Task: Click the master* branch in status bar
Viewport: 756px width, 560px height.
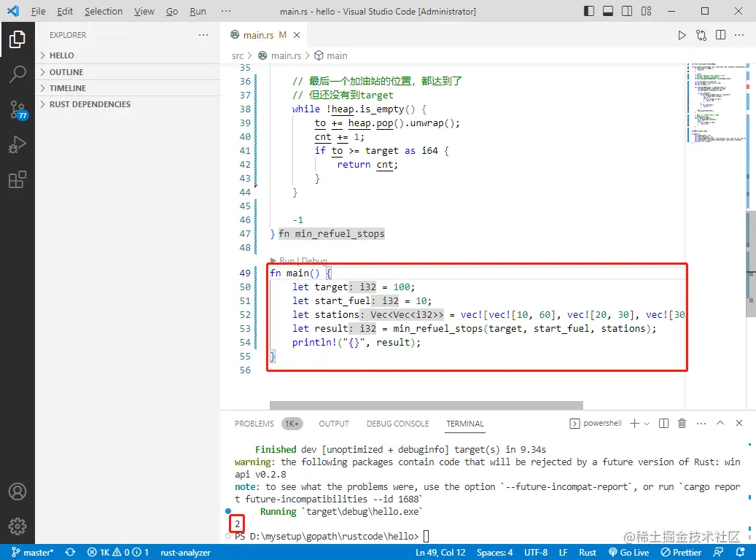Action: [x=32, y=552]
